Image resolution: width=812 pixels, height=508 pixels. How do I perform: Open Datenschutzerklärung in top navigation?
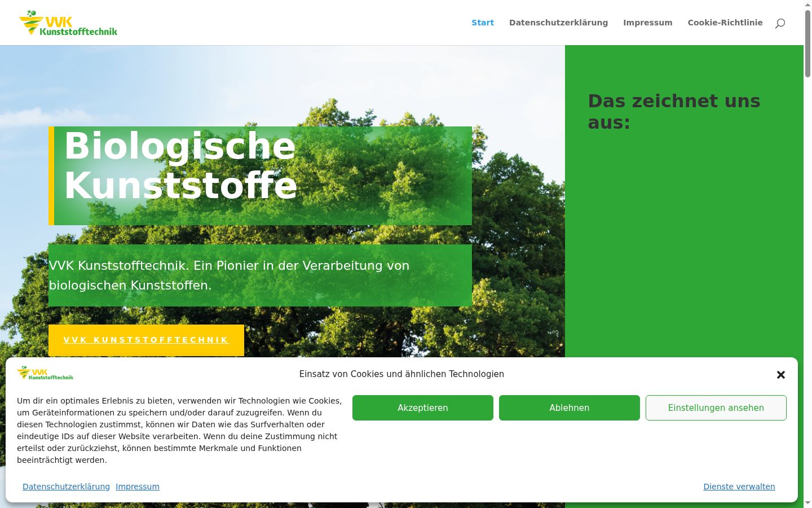click(x=558, y=23)
